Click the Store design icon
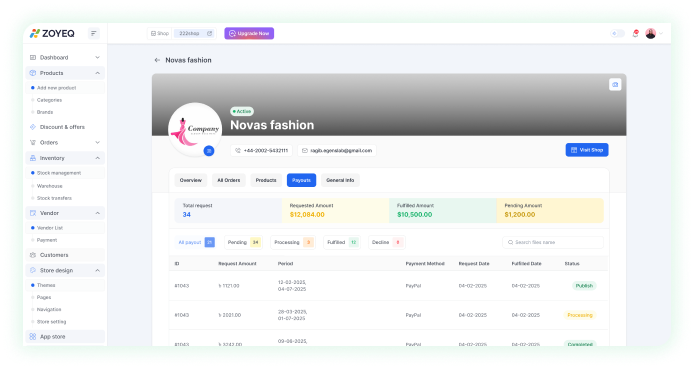The width and height of the screenshot is (694, 369). [33, 270]
